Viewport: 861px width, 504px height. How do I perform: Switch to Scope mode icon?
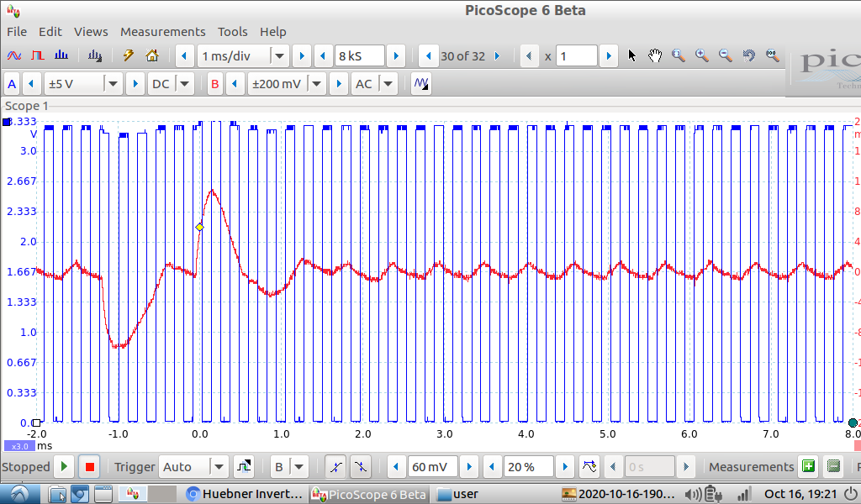(x=13, y=56)
